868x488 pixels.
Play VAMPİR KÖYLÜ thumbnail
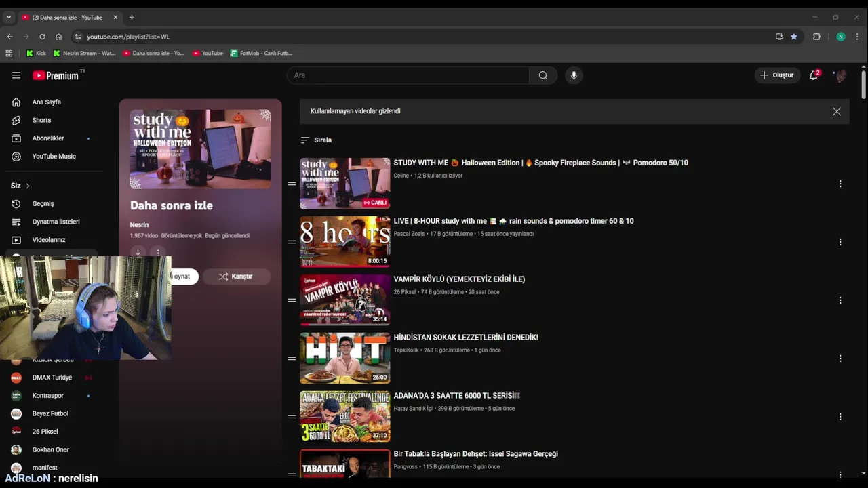pos(344,300)
